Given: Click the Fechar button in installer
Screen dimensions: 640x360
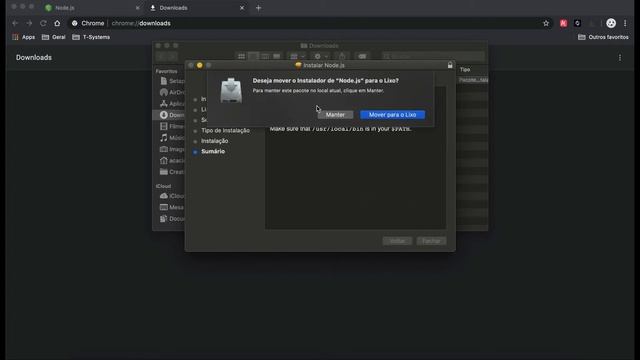Looking at the screenshot, I should (x=431, y=241).
